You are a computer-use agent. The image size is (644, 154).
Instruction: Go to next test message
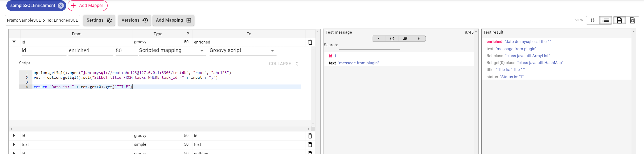419,39
